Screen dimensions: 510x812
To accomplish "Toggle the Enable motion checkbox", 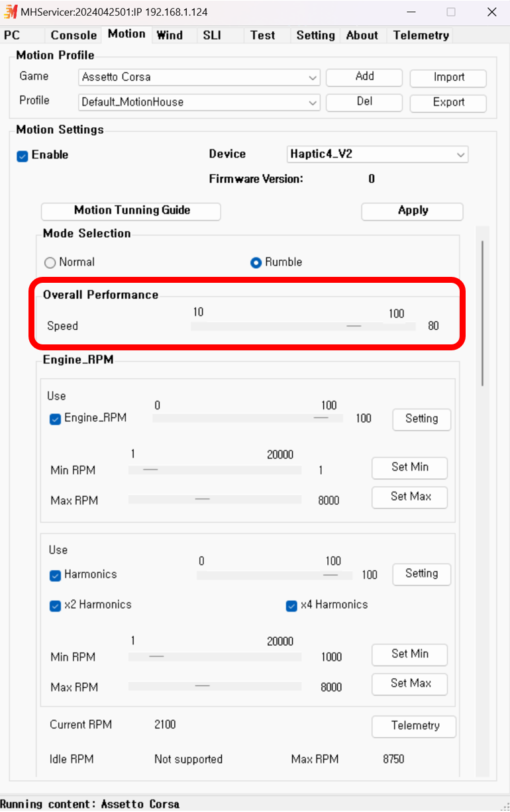I will (23, 156).
